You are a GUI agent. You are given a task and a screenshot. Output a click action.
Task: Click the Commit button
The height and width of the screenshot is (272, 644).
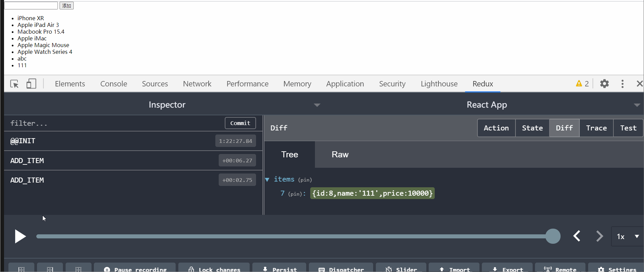pyautogui.click(x=240, y=123)
